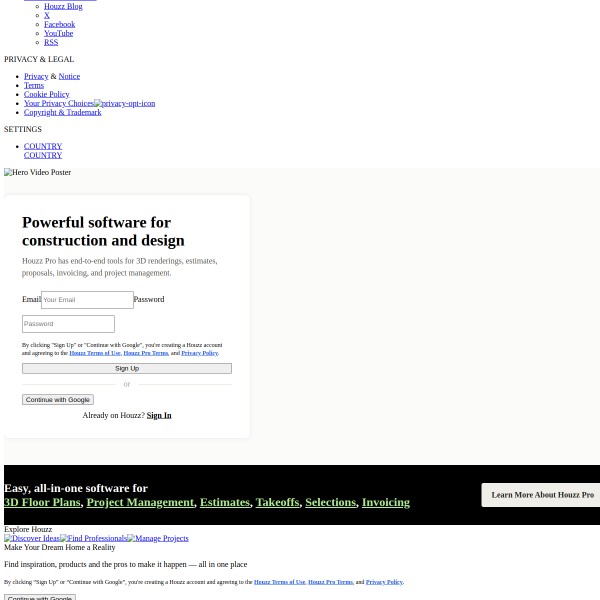Open the Notice link

(x=69, y=76)
